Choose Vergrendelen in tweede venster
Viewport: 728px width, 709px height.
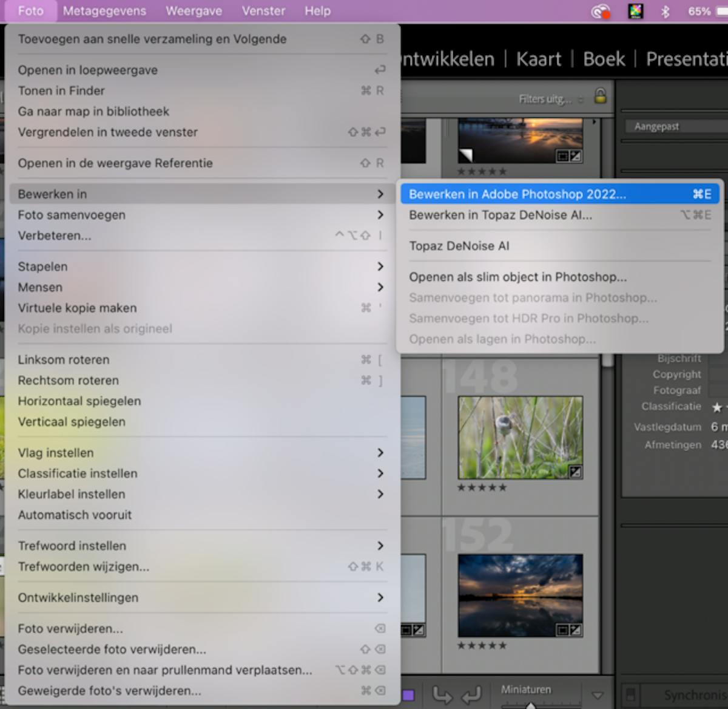(x=202, y=132)
